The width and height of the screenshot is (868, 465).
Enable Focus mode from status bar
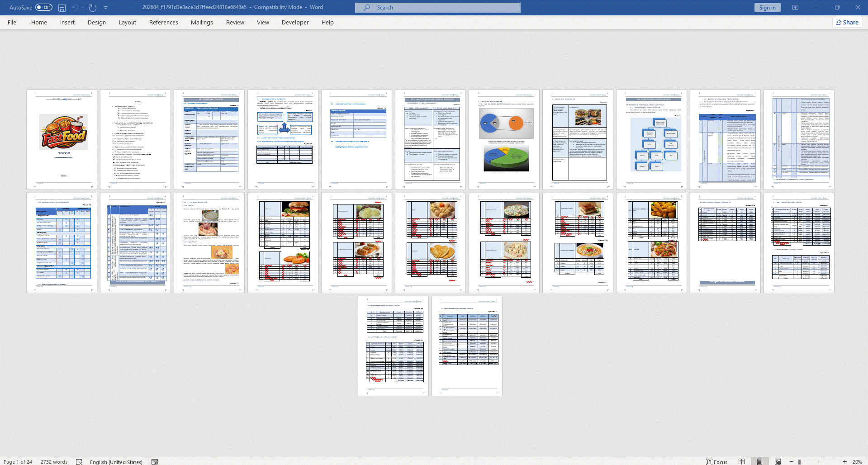pyautogui.click(x=716, y=462)
